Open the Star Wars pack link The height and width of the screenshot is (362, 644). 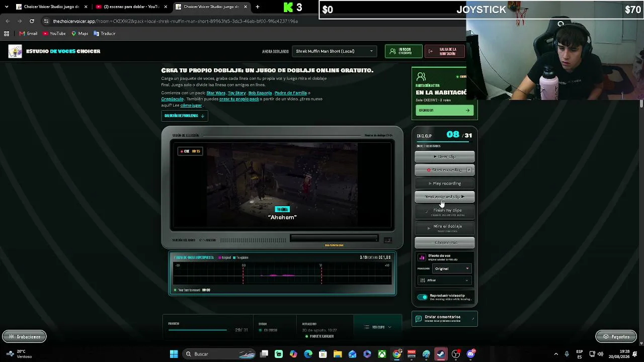216,93
